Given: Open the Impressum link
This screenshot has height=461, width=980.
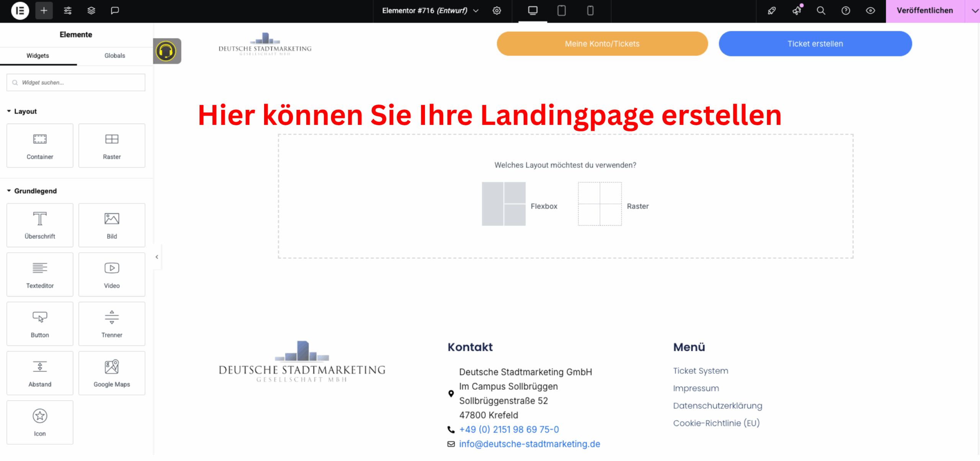Looking at the screenshot, I should click(x=696, y=388).
